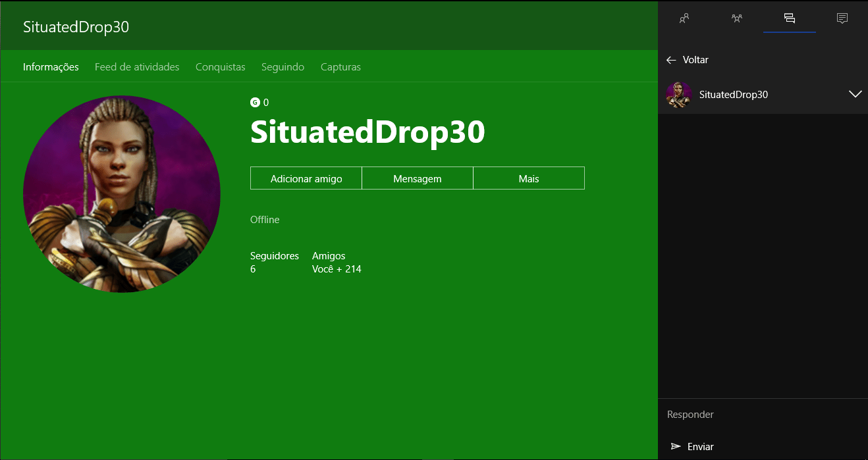Click the SituatedDrop30 page title at top
Image resolution: width=868 pixels, height=460 pixels.
(76, 26)
